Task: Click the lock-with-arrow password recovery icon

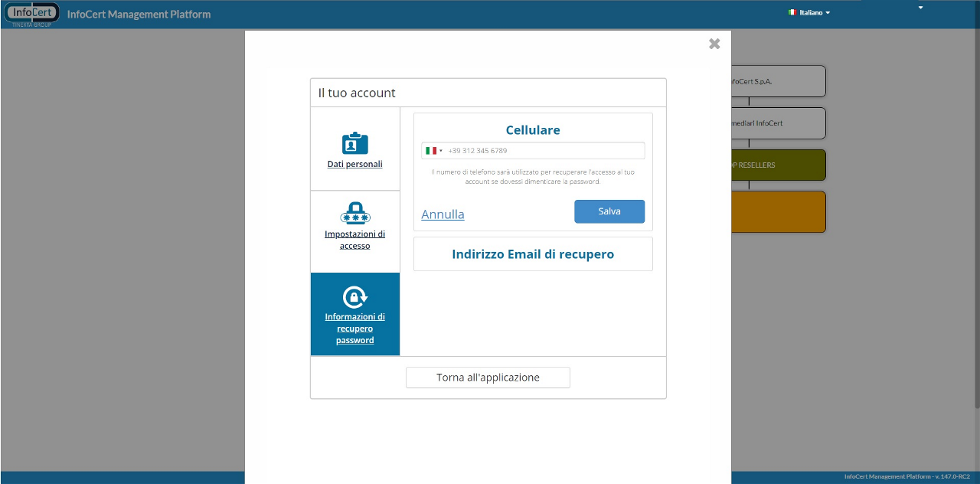Action: tap(354, 296)
